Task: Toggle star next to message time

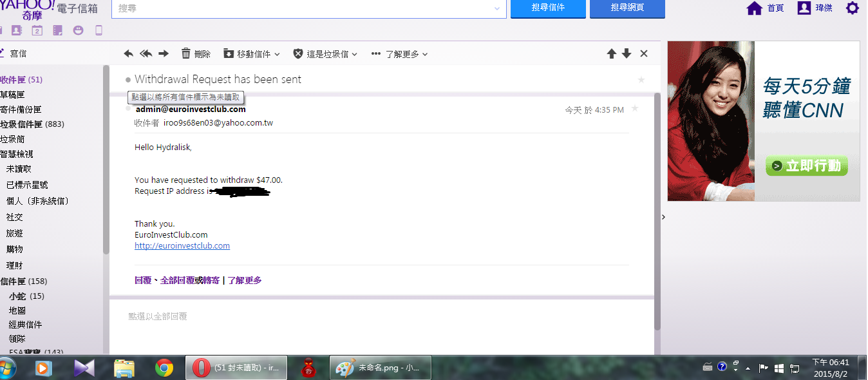Action: pos(635,109)
